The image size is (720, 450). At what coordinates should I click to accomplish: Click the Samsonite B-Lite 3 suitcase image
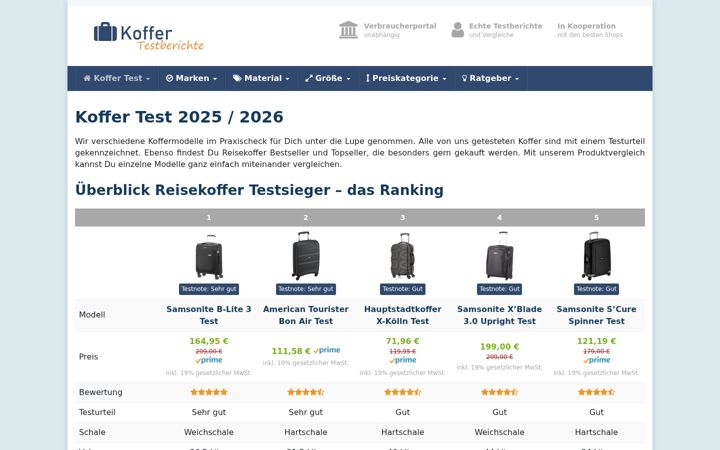209,257
